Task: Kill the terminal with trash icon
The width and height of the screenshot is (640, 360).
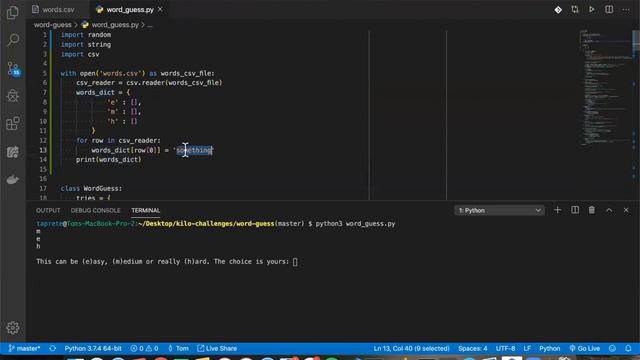Action: tap(591, 210)
